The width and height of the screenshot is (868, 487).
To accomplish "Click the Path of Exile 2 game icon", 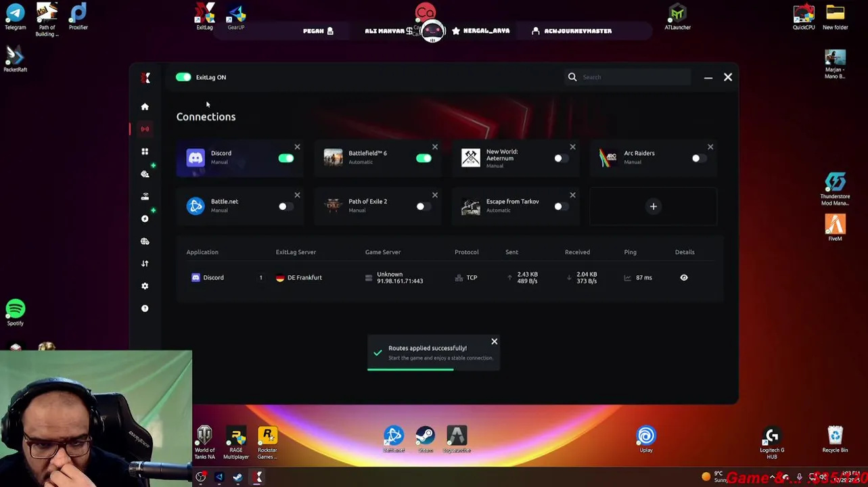I will pos(333,206).
